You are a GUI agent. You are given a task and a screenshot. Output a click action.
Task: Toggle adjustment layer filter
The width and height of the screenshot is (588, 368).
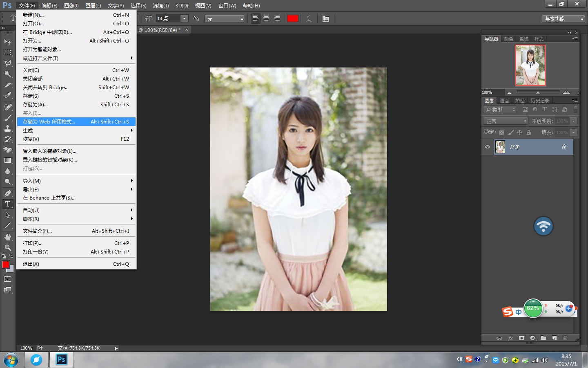coord(535,110)
